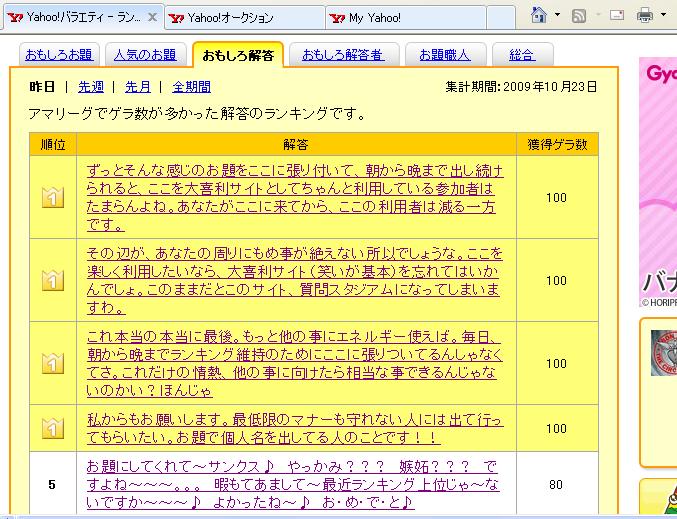
Task: Click the crown icon beside その辺が answer
Action: tap(53, 280)
